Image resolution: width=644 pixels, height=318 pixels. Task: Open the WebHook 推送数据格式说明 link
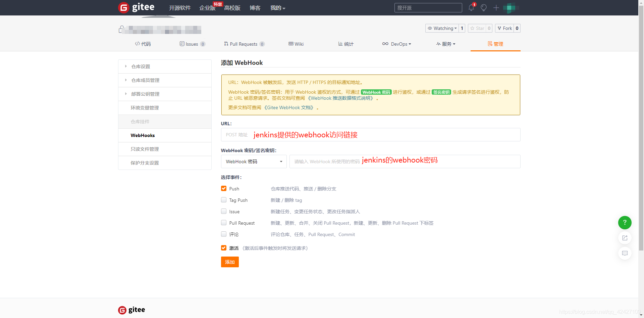pos(341,98)
